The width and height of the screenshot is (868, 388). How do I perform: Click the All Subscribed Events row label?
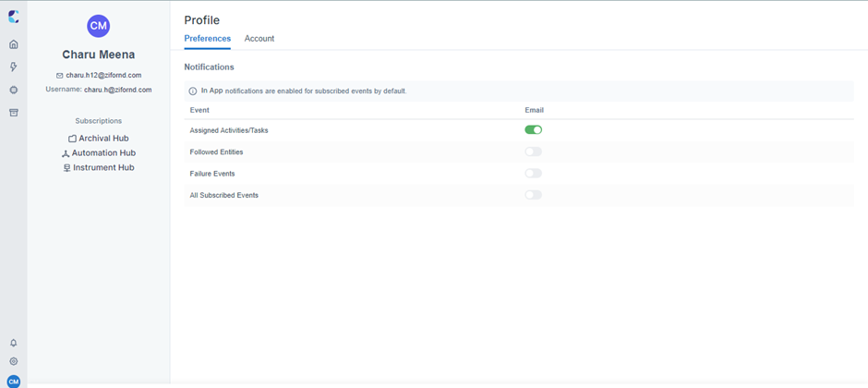click(224, 195)
